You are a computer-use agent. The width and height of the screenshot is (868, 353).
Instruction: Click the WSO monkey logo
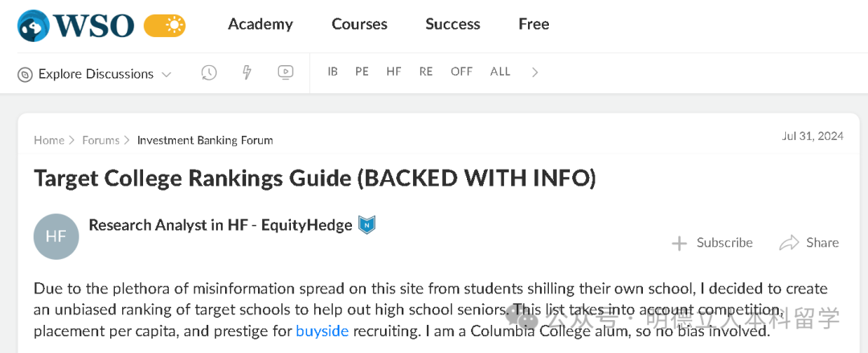pos(34,25)
